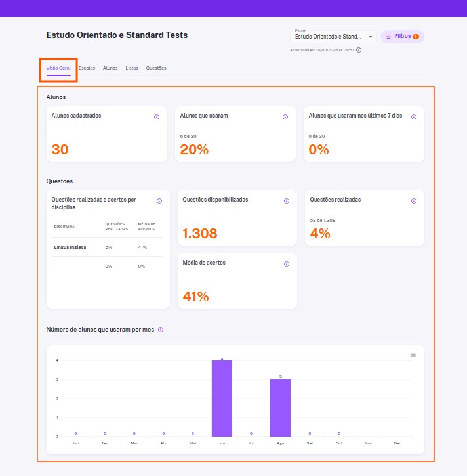Click the 4% value in Questões realizadas
The height and width of the screenshot is (476, 467).
click(x=320, y=234)
